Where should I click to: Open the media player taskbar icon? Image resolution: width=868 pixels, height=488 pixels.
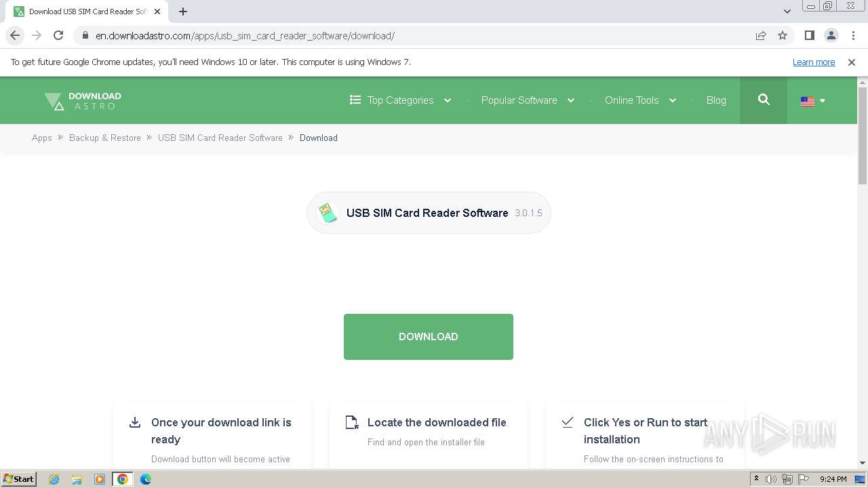click(x=99, y=479)
